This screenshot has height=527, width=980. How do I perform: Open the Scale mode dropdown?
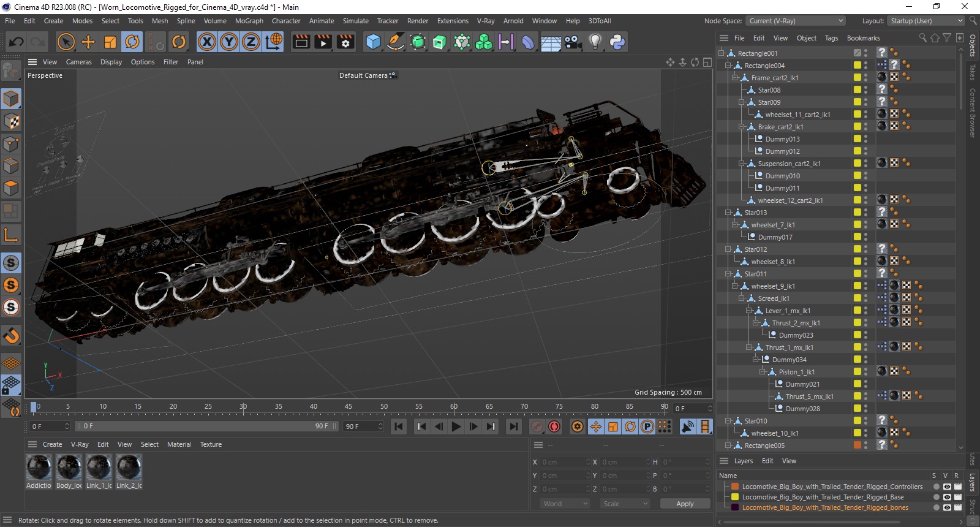coord(625,504)
